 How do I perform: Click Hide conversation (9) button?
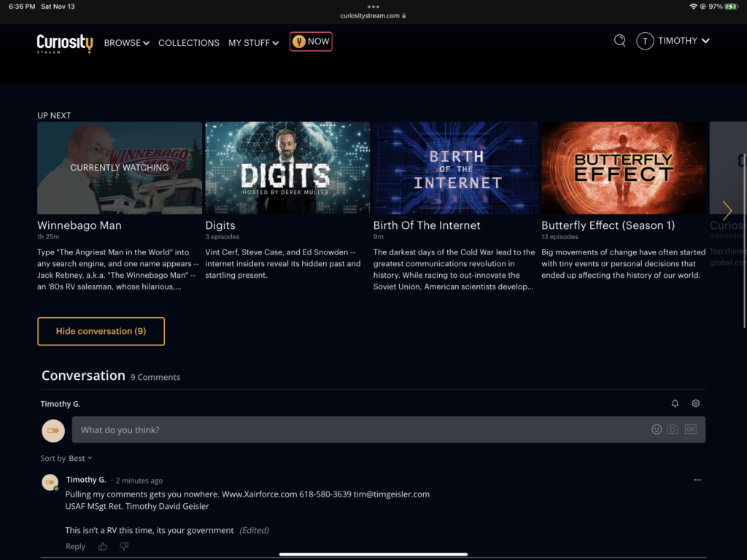101,331
